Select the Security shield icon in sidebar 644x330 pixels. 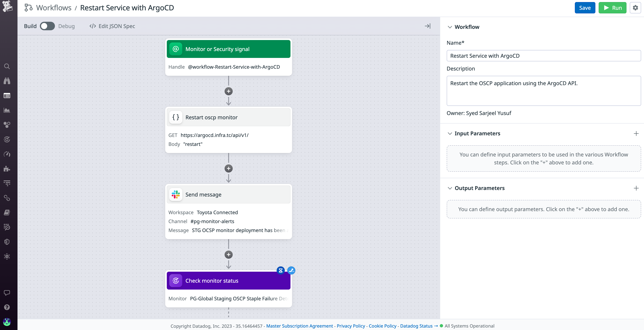(x=7, y=242)
